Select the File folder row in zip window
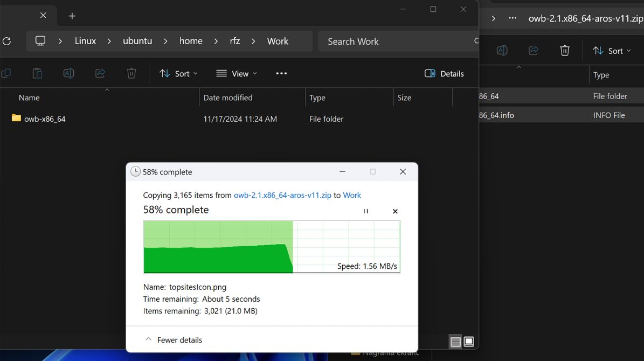 [x=562, y=96]
